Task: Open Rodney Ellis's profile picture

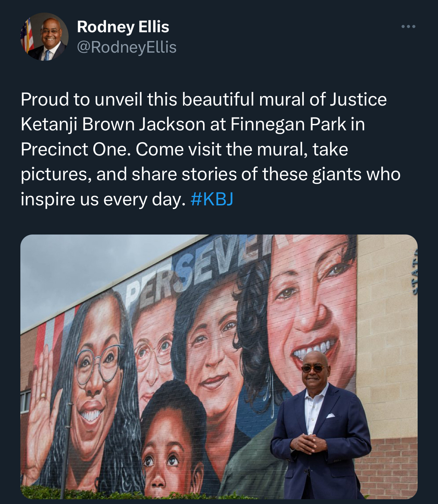Action: pyautogui.click(x=44, y=37)
